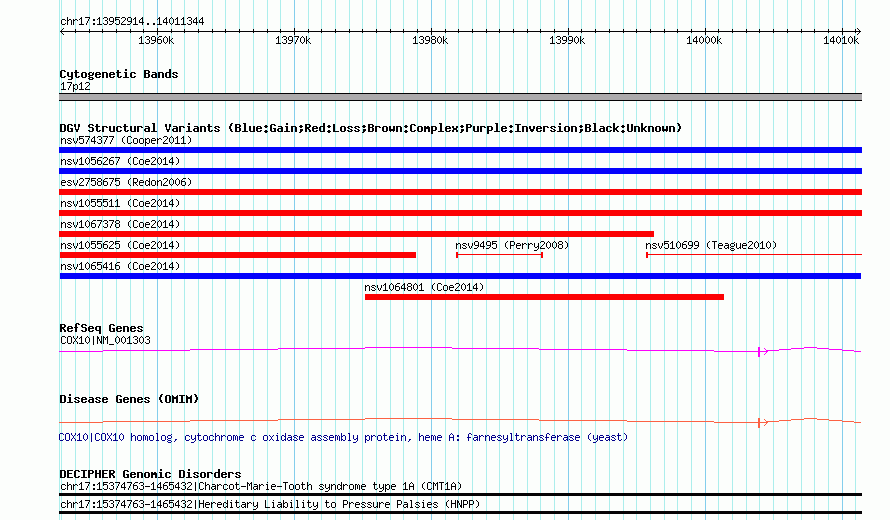Click the magenta COX10 RefSeq gene line

[460, 350]
